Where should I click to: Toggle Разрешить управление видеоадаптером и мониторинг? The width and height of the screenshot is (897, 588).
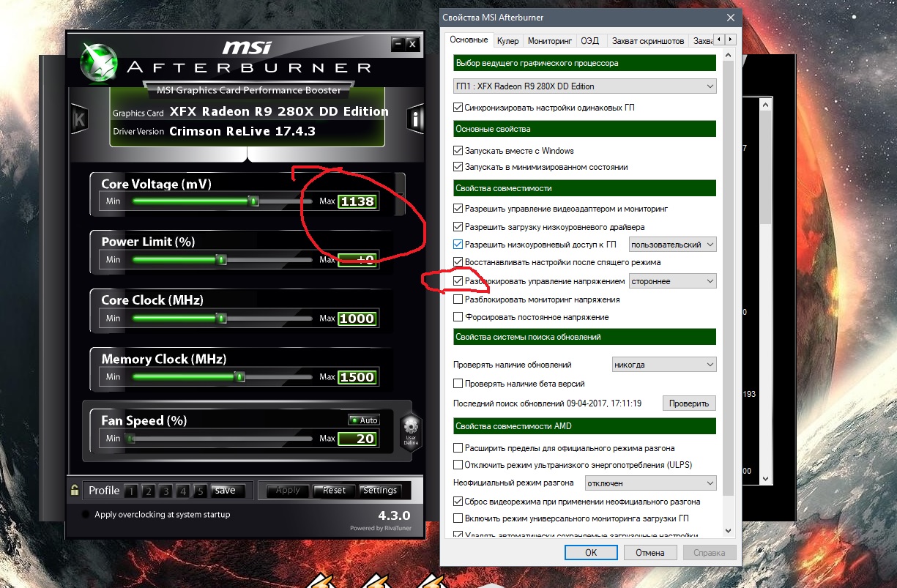(458, 209)
